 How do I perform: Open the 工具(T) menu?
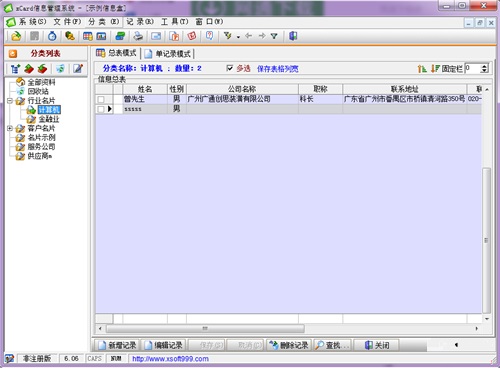pyautogui.click(x=175, y=22)
